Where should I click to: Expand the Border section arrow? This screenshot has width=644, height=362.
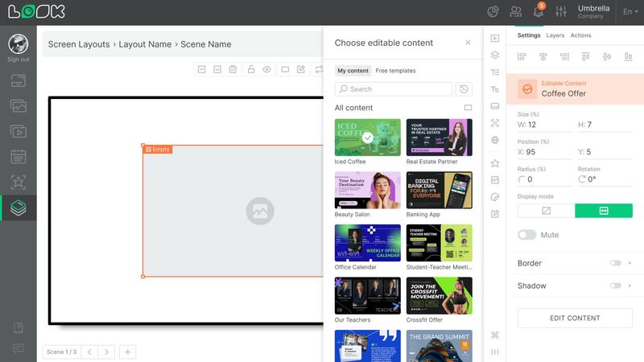[630, 263]
